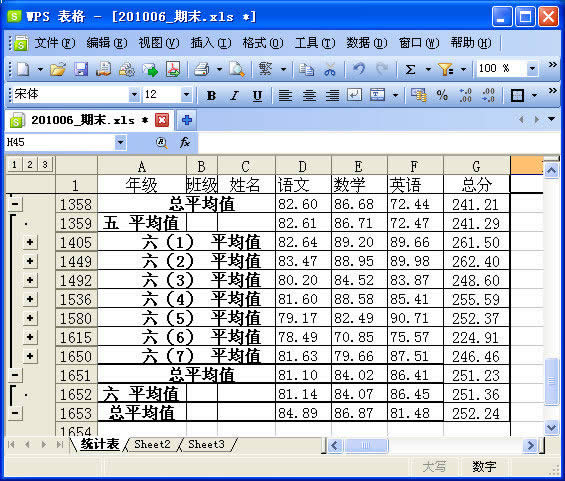Click the horizontal scrollbar thumb
The height and width of the screenshot is (481, 565).
(365, 446)
